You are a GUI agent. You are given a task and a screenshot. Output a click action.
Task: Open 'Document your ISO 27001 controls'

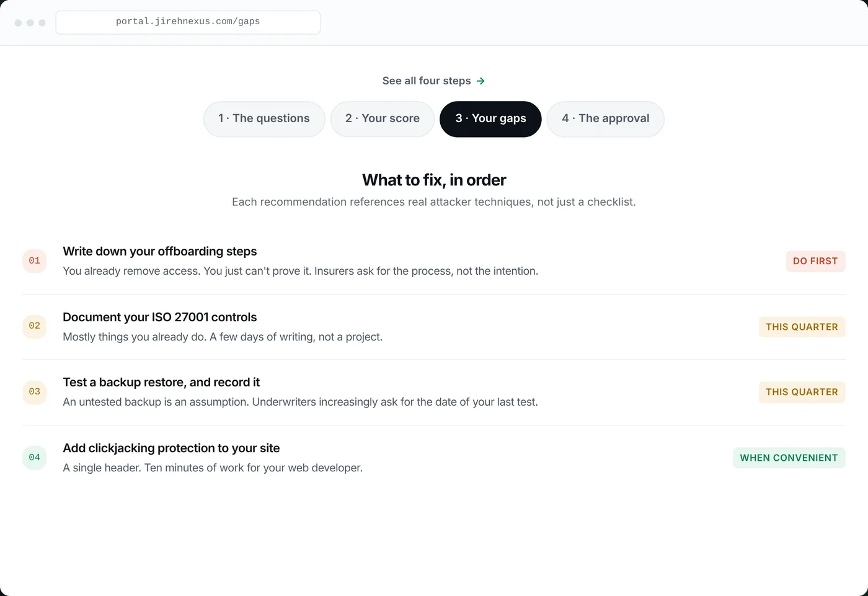(160, 317)
